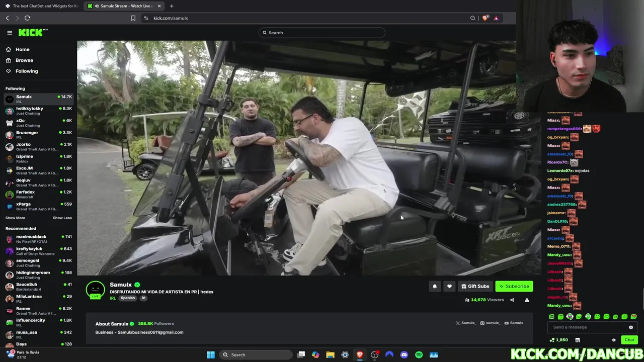This screenshot has width=644, height=362.
Task: Click the IRL category link
Action: pyautogui.click(x=113, y=298)
